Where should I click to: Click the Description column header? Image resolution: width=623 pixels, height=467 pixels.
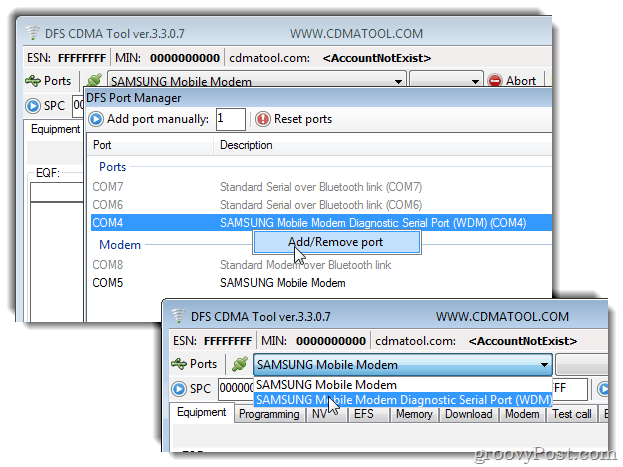[382, 145]
